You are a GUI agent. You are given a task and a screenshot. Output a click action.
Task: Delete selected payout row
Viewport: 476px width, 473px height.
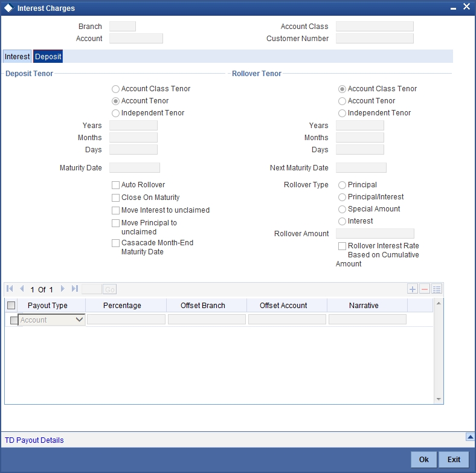[x=425, y=289]
